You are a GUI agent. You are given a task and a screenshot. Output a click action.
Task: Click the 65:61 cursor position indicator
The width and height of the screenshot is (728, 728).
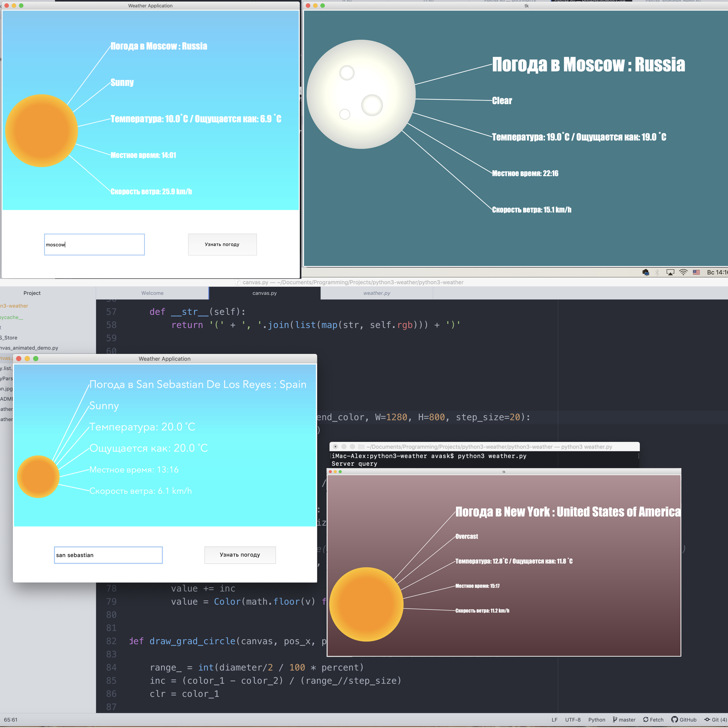pos(11,719)
